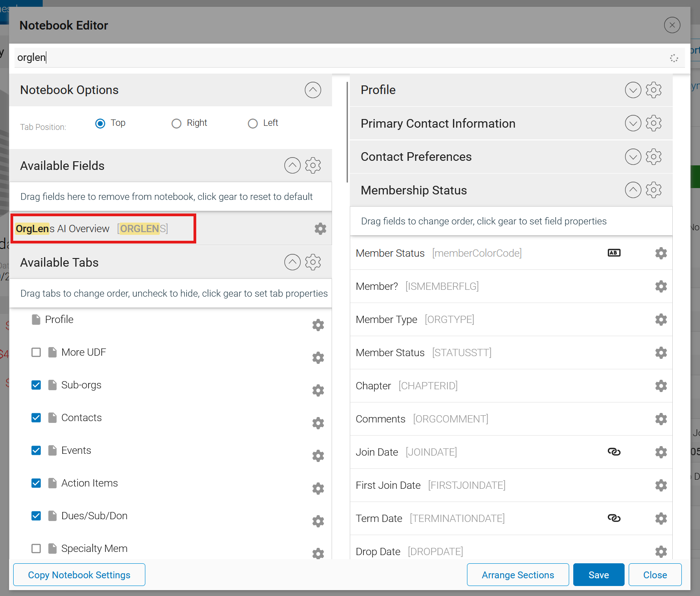Screen dimensions: 700x596
Task: Enable the Specialty Mem tab checkbox
Action: click(x=36, y=549)
